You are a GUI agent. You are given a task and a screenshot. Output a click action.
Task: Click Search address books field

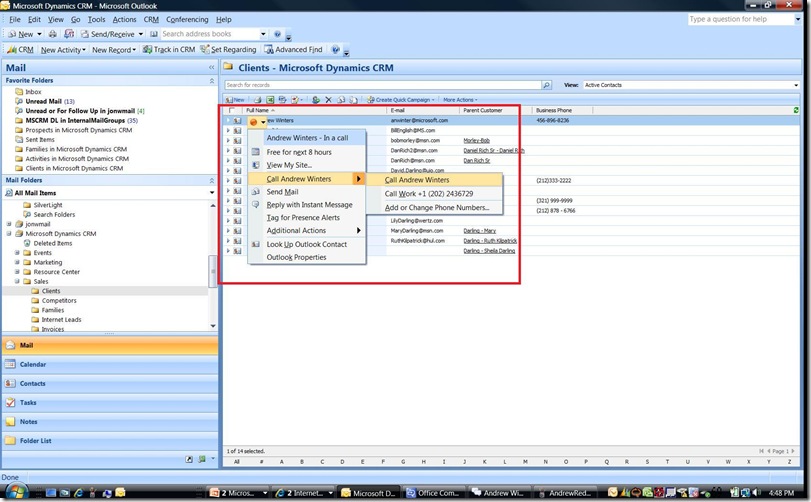[x=210, y=34]
